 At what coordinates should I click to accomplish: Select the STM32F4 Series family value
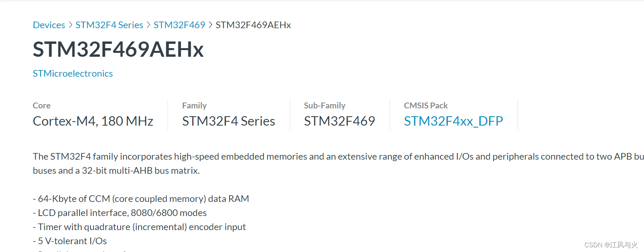[x=228, y=121]
